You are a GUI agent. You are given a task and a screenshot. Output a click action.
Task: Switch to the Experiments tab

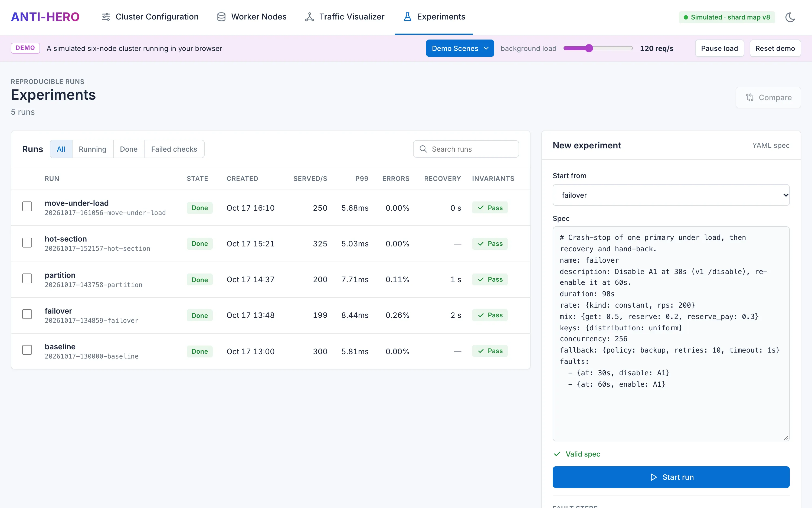434,17
